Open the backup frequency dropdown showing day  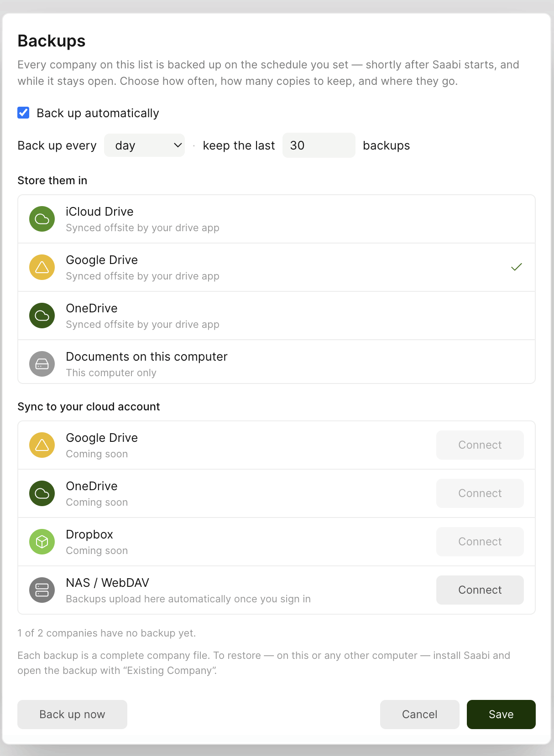point(144,145)
